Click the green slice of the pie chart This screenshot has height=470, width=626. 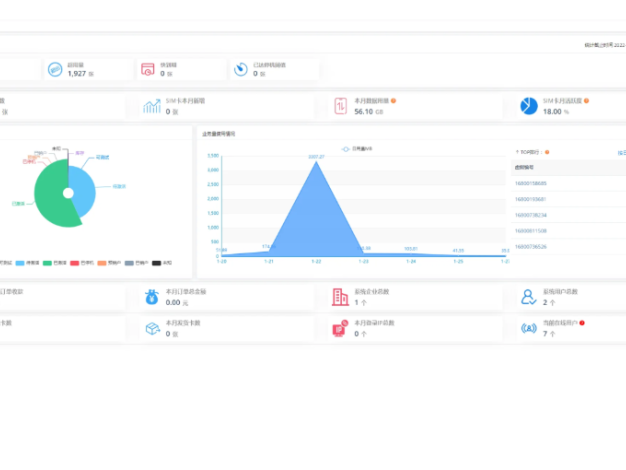50,205
